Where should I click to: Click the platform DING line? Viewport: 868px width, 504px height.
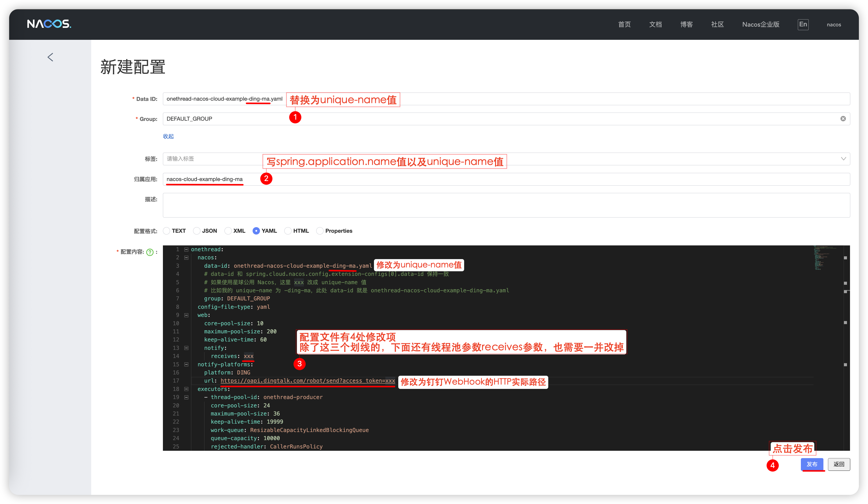(x=227, y=373)
